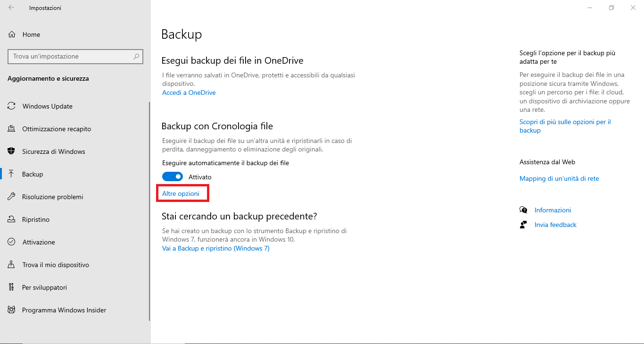Click Per sviluppatori tools icon

(12, 287)
